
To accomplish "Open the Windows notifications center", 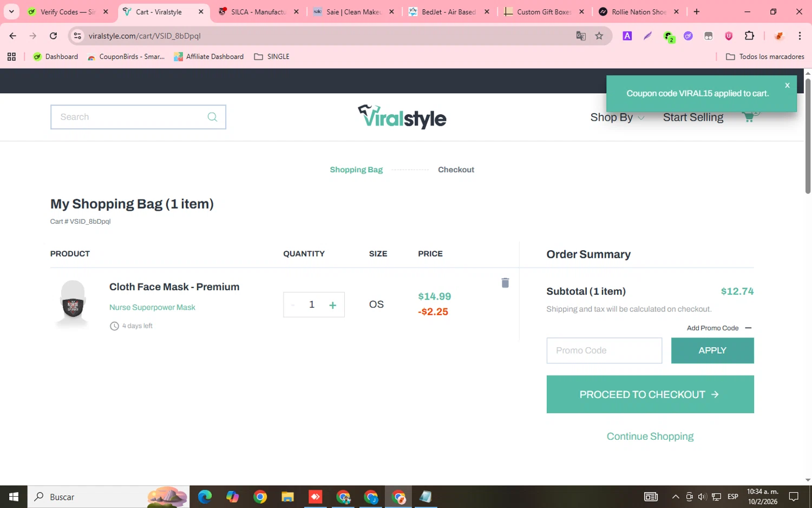I will pos(794,497).
